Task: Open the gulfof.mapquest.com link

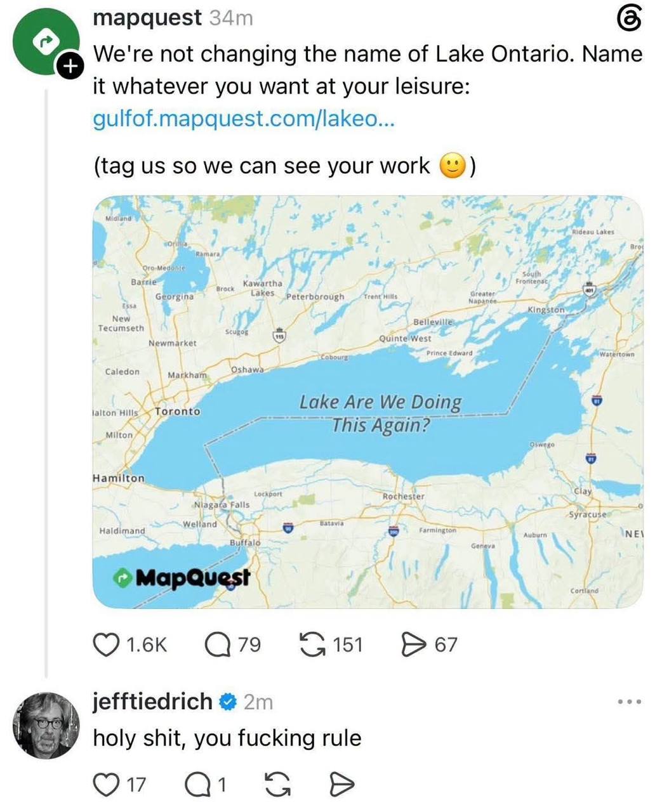Action: pyautogui.click(x=244, y=119)
